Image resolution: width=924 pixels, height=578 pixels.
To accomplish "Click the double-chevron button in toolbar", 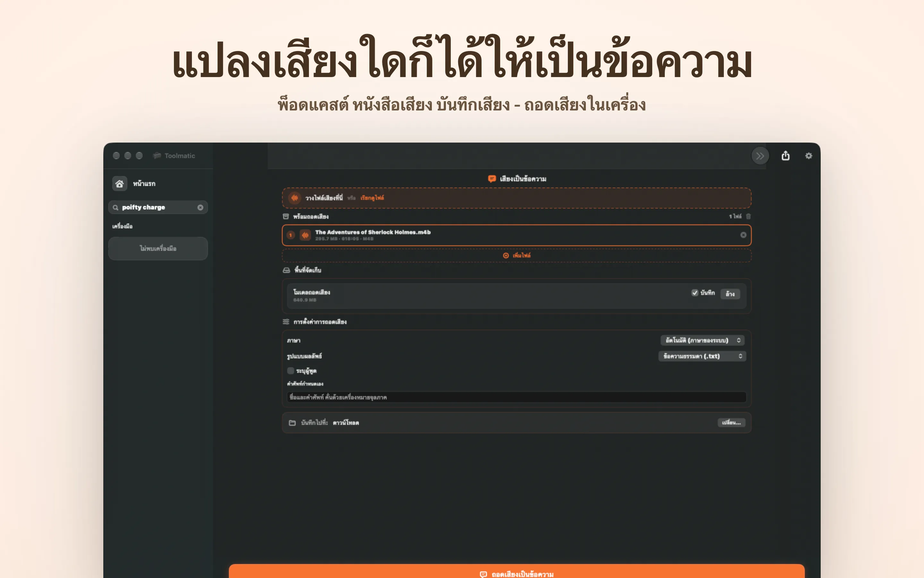I will [760, 156].
